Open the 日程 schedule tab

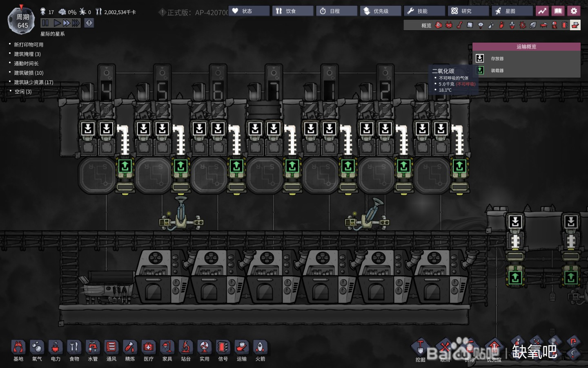click(x=336, y=11)
